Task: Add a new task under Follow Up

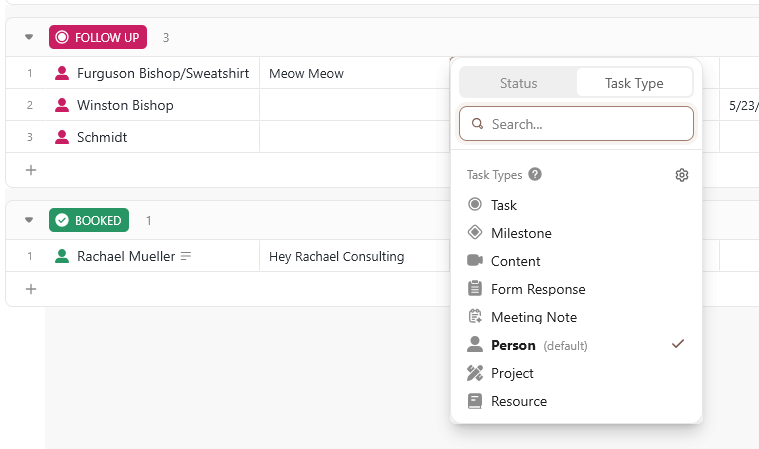Action: point(31,170)
